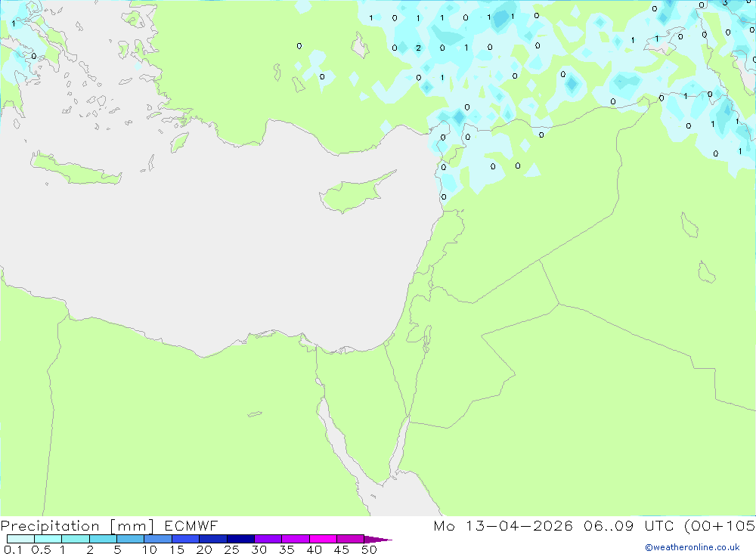Click the '(00+105' forecast offset text
This screenshot has height=554, width=756.
[720, 526]
